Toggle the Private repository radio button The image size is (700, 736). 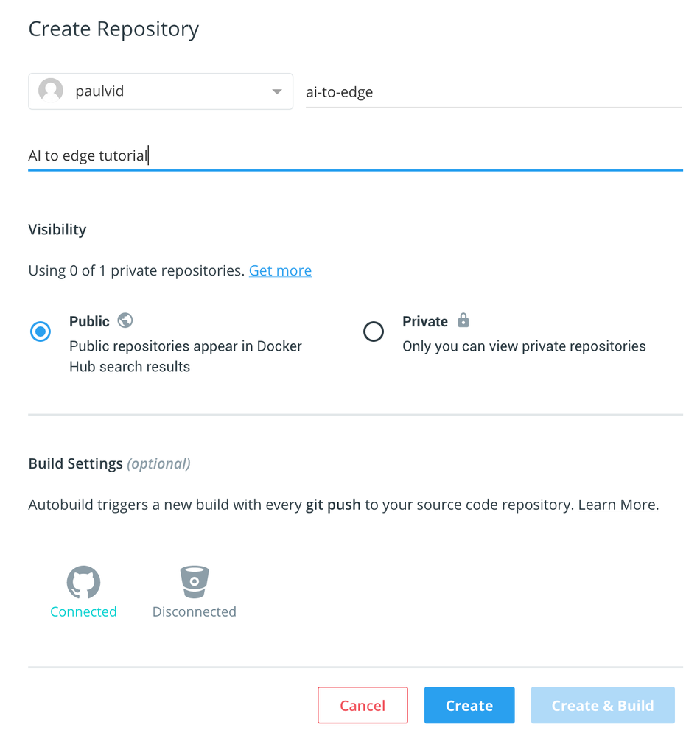pyautogui.click(x=374, y=332)
